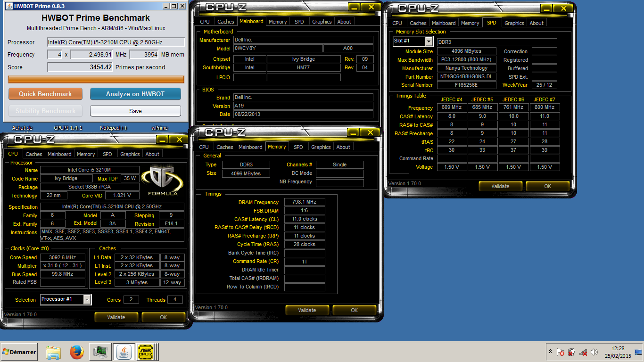Click the BIOS date 08/22/2013
Image resolution: width=644 pixels, height=362 pixels.
pos(303,115)
